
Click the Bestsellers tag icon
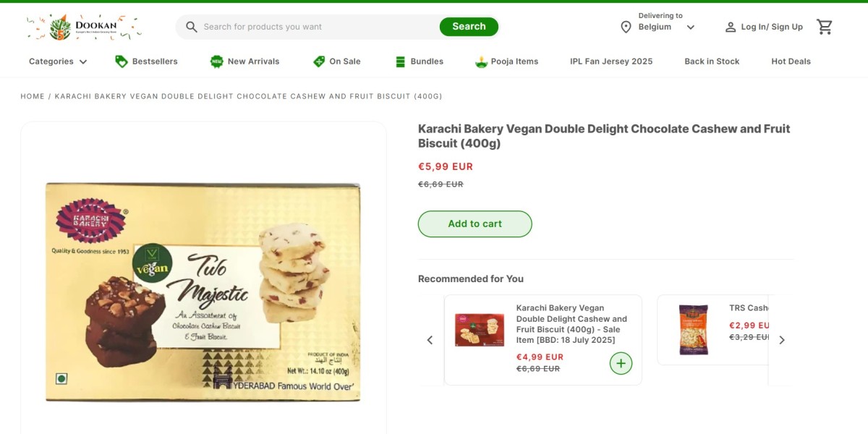[x=122, y=61]
